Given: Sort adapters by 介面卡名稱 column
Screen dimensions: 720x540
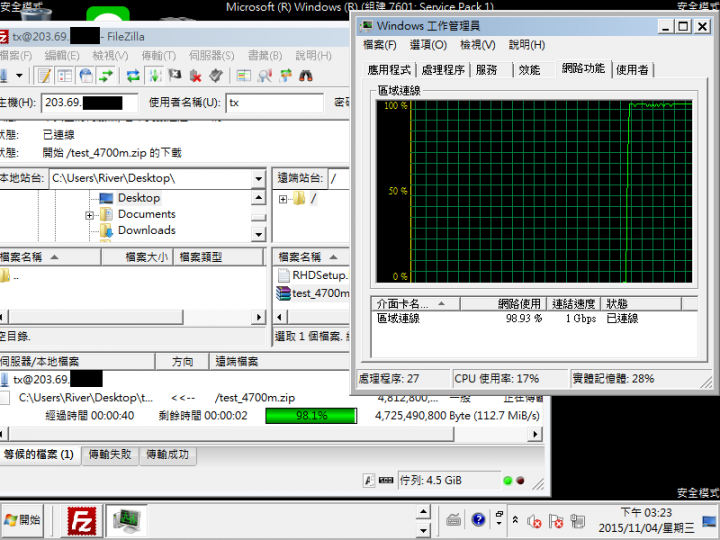Looking at the screenshot, I should 415,304.
